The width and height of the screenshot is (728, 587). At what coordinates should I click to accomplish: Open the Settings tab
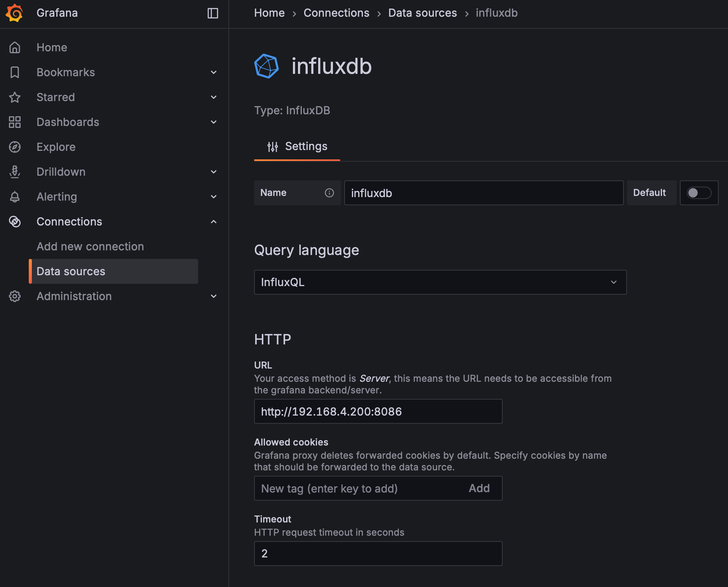coord(297,147)
